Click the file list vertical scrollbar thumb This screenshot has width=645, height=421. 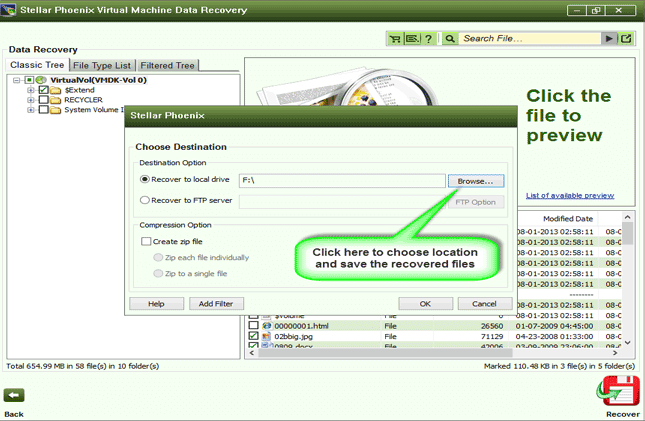(627, 233)
